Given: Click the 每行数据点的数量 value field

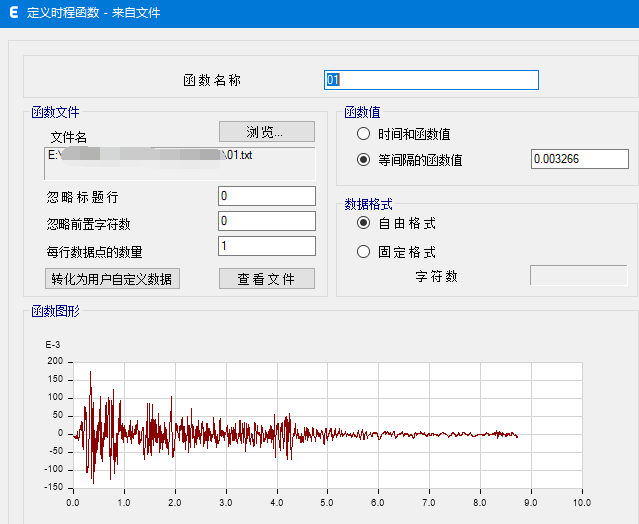Looking at the screenshot, I should click(x=266, y=246).
